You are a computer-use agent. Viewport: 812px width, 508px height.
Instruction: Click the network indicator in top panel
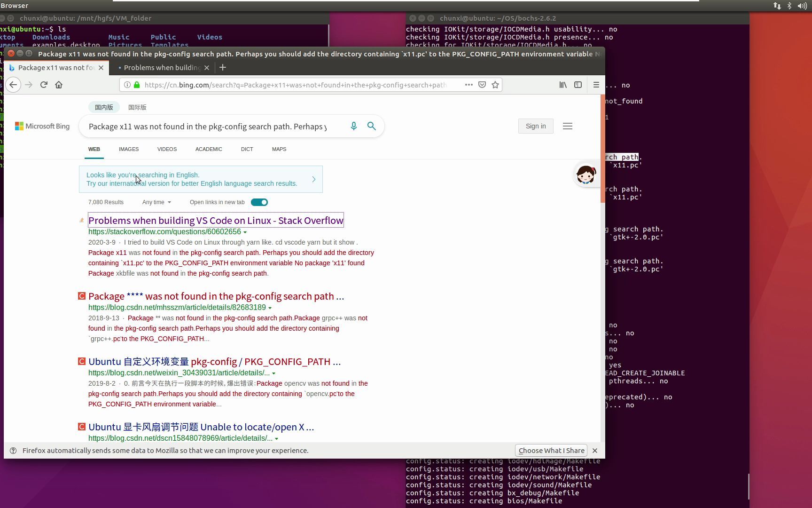777,6
